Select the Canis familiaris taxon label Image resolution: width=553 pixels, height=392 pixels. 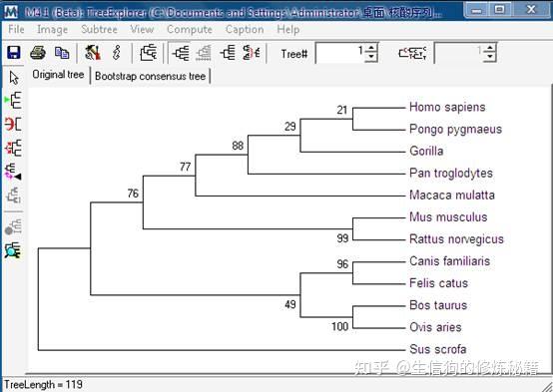click(x=449, y=261)
